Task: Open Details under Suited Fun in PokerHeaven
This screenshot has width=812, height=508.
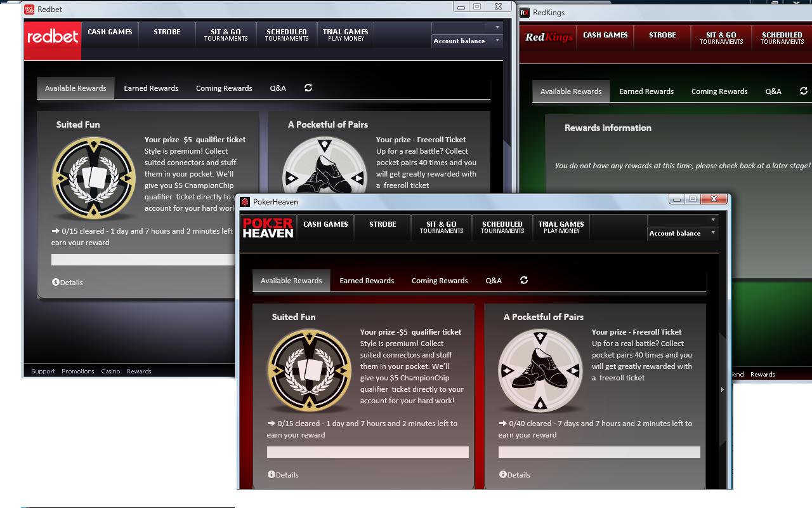Action: click(283, 474)
